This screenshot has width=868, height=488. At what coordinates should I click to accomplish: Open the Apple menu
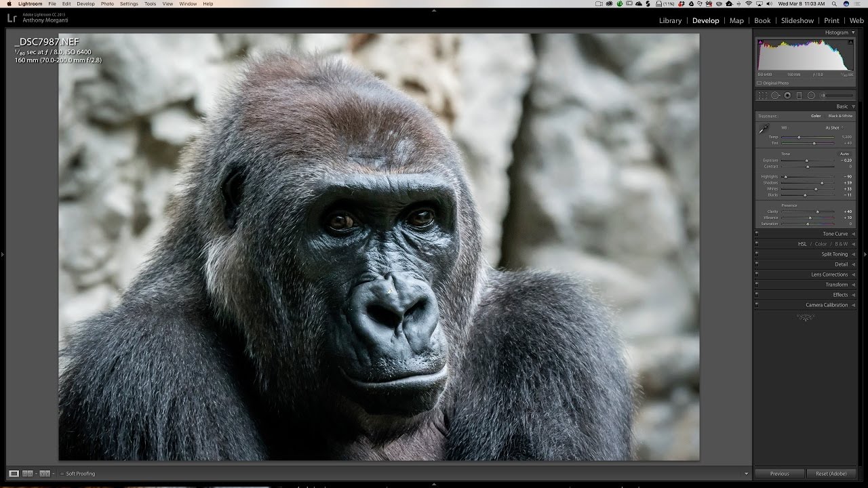point(9,4)
